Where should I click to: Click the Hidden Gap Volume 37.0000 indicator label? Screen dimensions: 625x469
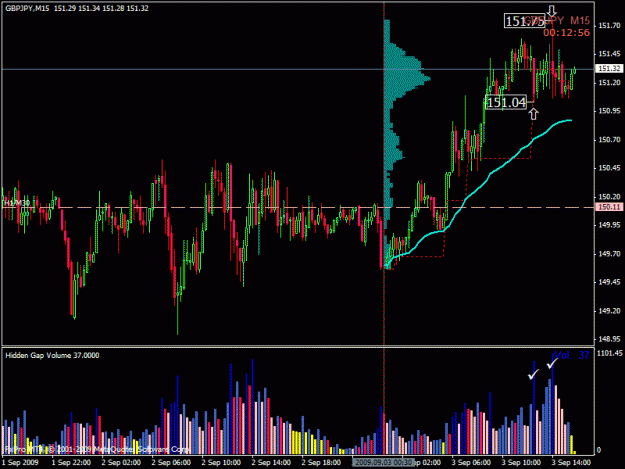52,355
